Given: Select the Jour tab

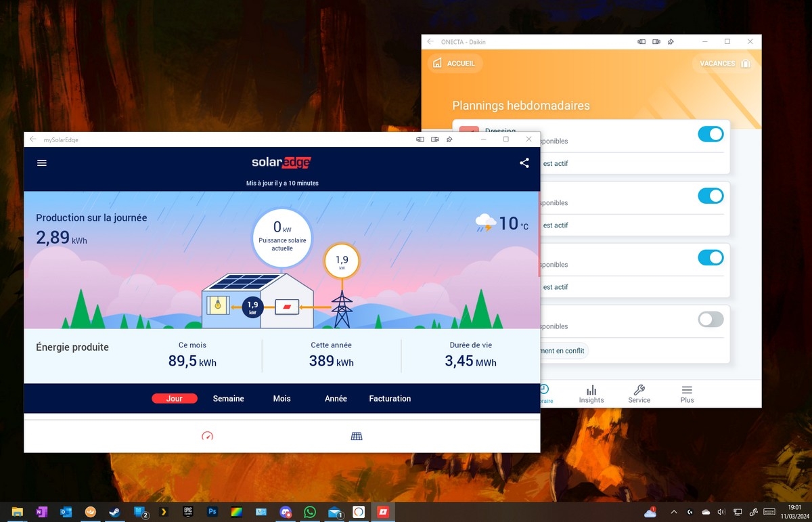Looking at the screenshot, I should pyautogui.click(x=175, y=399).
